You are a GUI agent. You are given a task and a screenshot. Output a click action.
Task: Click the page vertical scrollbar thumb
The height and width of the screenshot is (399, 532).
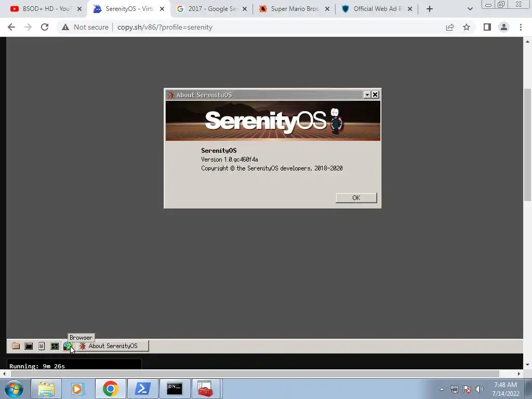(x=528, y=144)
